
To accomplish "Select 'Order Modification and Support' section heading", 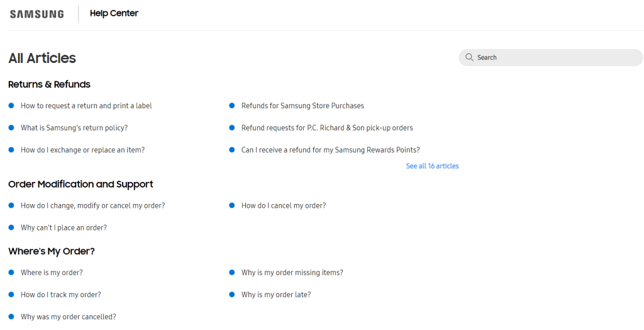I will [x=80, y=184].
